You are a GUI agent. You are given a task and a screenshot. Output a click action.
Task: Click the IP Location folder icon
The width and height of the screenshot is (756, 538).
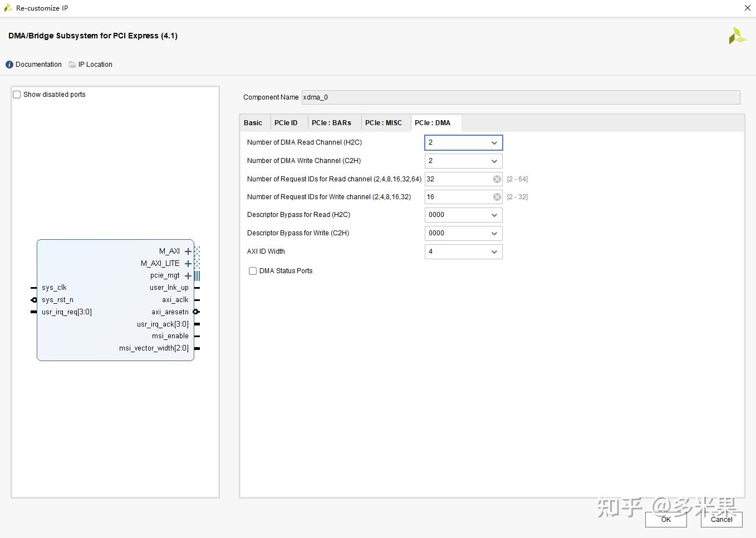(72, 64)
